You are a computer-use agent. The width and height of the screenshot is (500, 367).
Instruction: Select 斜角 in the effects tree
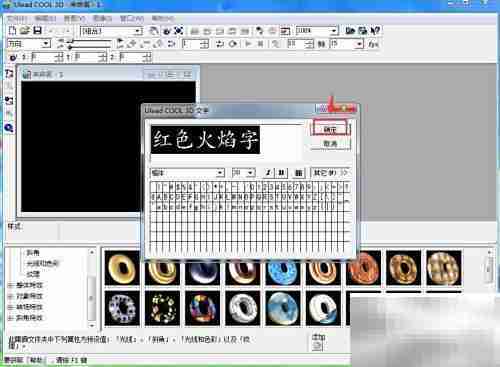point(33,253)
